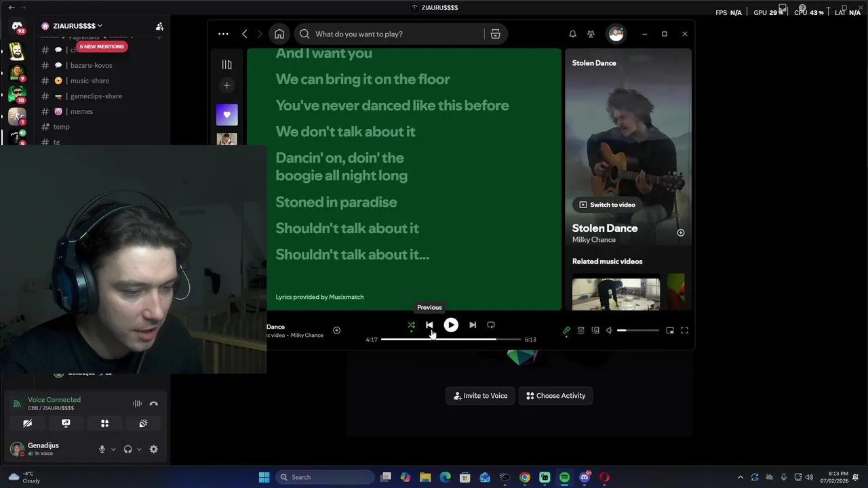
Task: Open Milky Chance artist link in panel
Action: coord(594,240)
